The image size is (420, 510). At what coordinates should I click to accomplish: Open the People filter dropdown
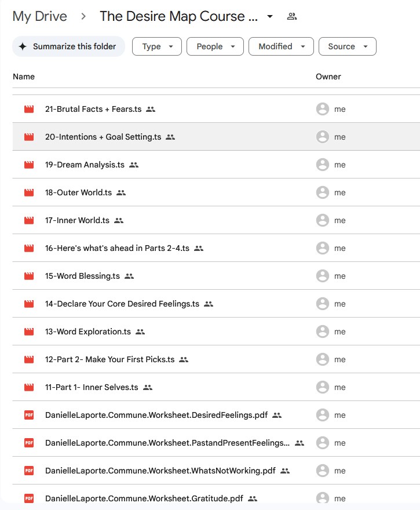[215, 46]
